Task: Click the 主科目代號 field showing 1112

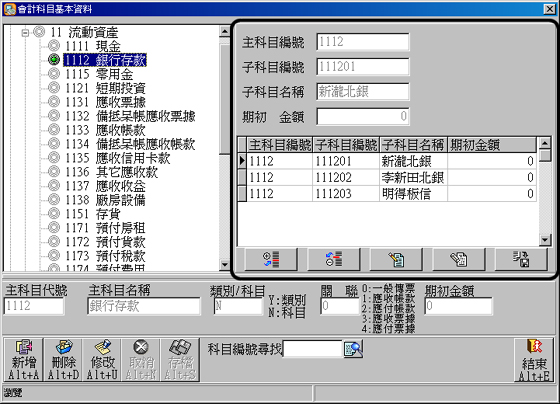Action: pyautogui.click(x=34, y=306)
